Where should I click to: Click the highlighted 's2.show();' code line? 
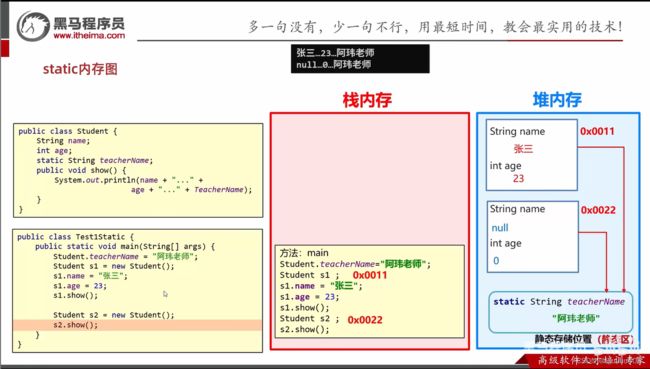point(137,325)
